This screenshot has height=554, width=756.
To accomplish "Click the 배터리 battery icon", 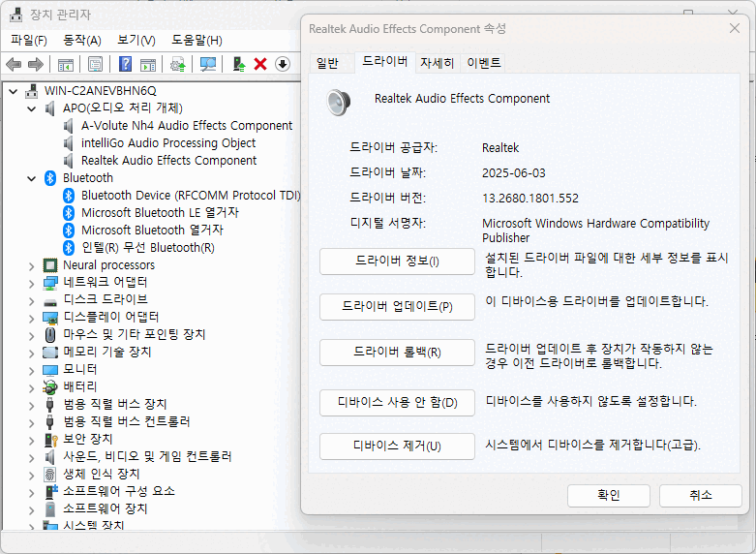I will click(x=50, y=387).
